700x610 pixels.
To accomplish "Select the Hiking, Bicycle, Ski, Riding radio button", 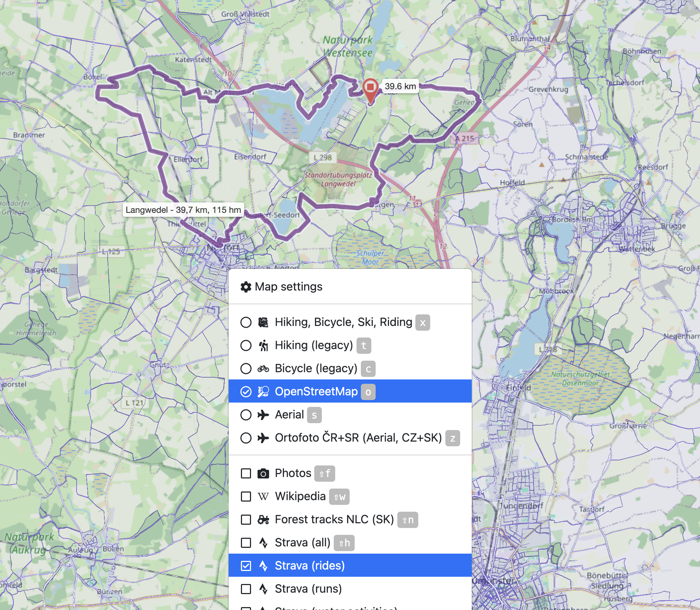I will (x=246, y=322).
